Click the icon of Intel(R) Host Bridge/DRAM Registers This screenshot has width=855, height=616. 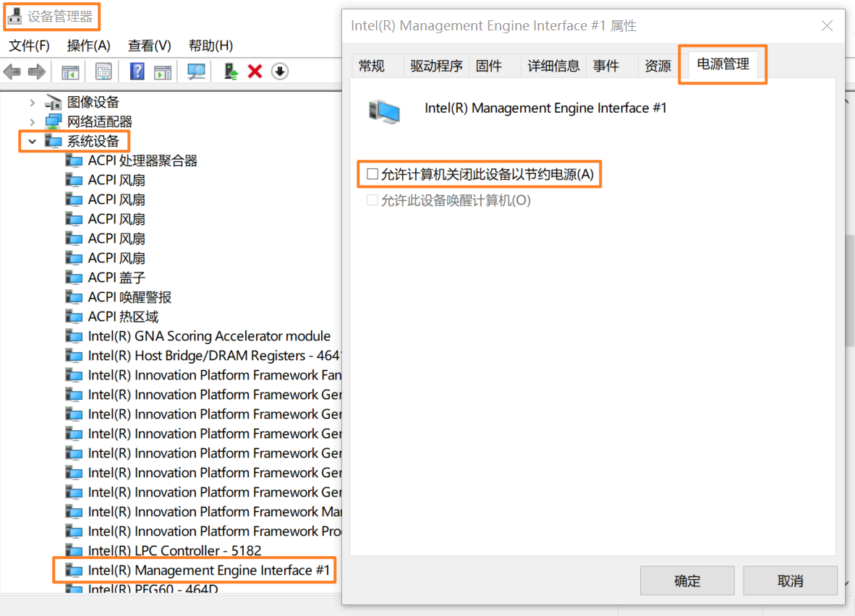click(74, 356)
